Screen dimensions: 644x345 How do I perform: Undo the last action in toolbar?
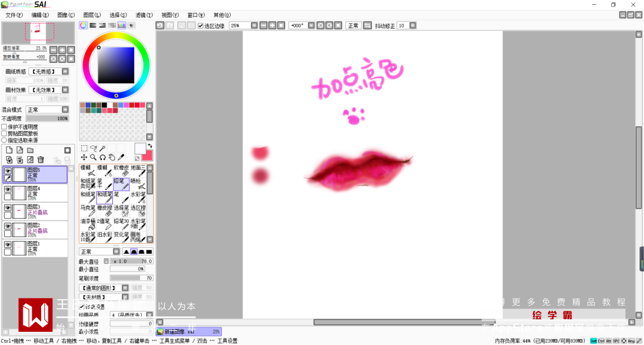point(160,26)
